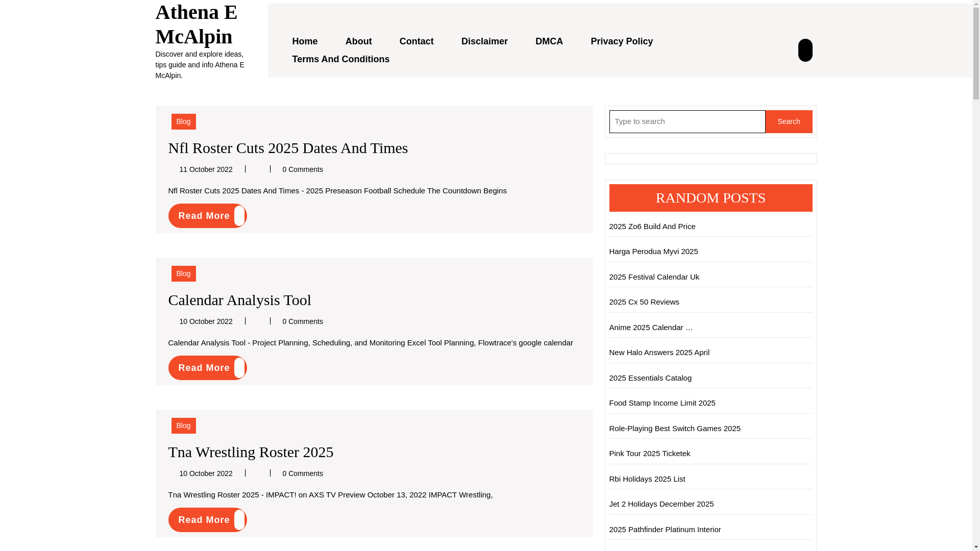980x551 pixels.
Task: Open the DMCA page
Action: pos(549,41)
